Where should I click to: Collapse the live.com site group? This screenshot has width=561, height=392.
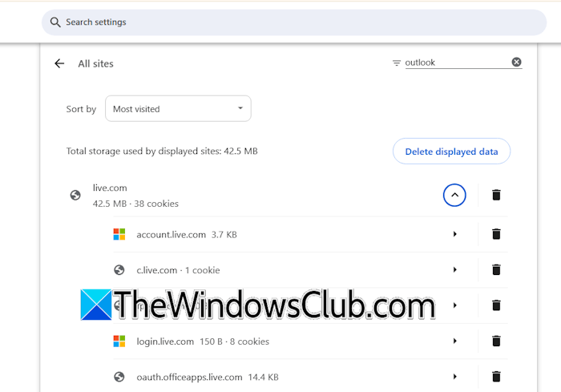click(x=454, y=195)
